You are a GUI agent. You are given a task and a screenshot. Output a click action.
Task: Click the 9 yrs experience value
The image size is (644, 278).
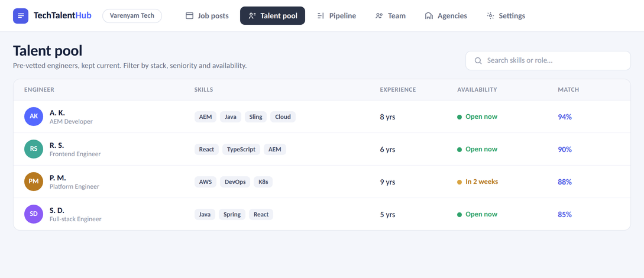click(x=387, y=182)
